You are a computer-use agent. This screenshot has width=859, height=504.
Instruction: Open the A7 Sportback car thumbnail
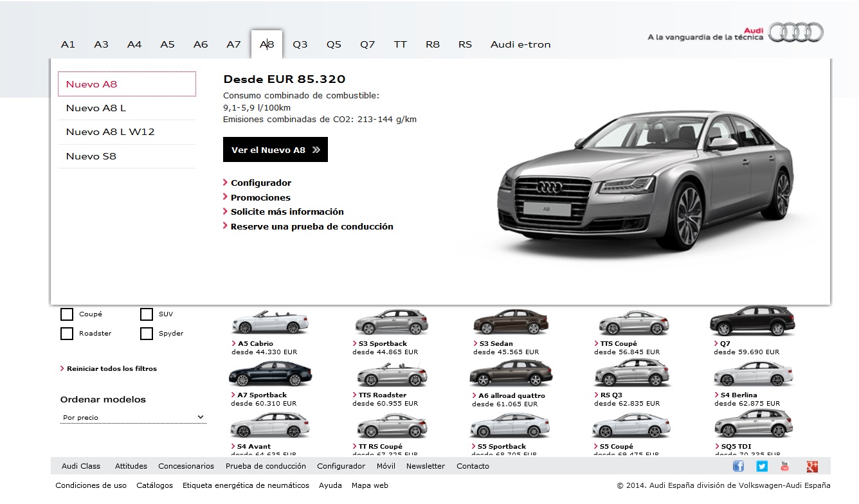click(270, 373)
